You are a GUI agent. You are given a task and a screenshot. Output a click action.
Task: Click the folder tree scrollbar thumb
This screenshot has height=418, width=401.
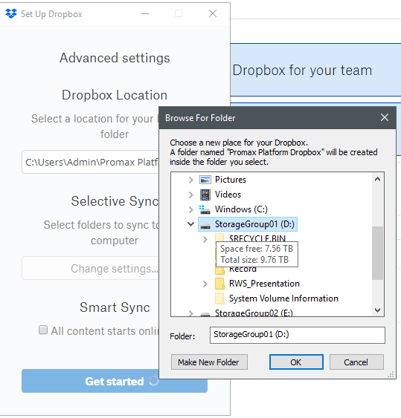coord(377,253)
